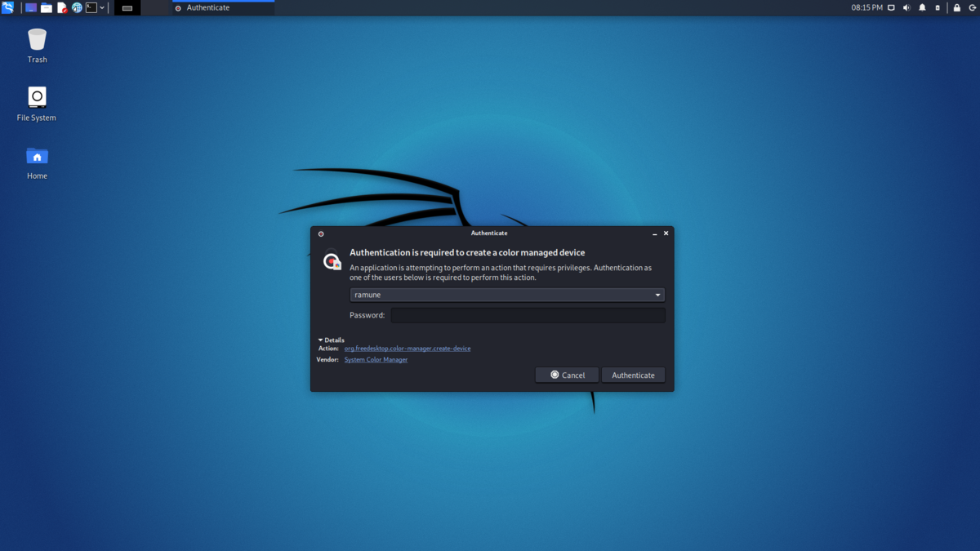Launch the text editor panel icon

coord(62,7)
